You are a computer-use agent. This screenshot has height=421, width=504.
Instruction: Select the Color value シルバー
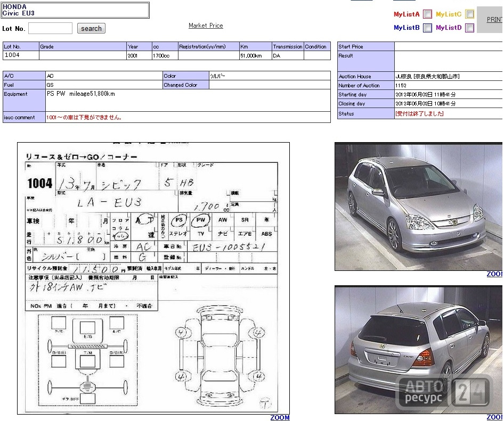[x=217, y=76]
